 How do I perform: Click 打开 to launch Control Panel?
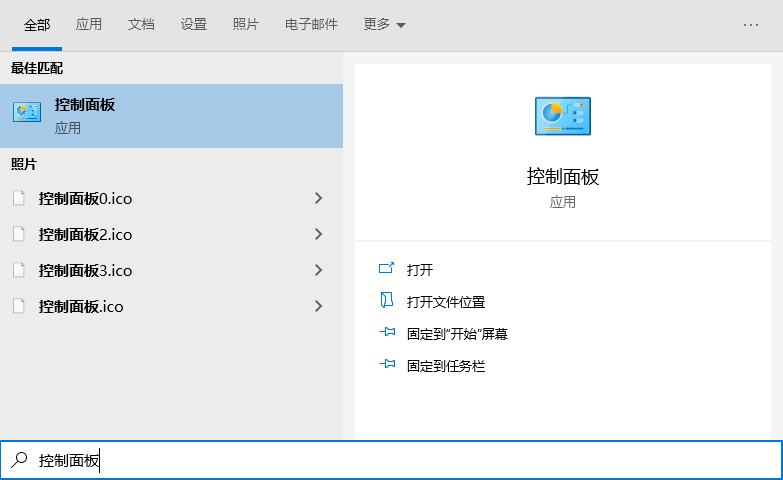420,270
